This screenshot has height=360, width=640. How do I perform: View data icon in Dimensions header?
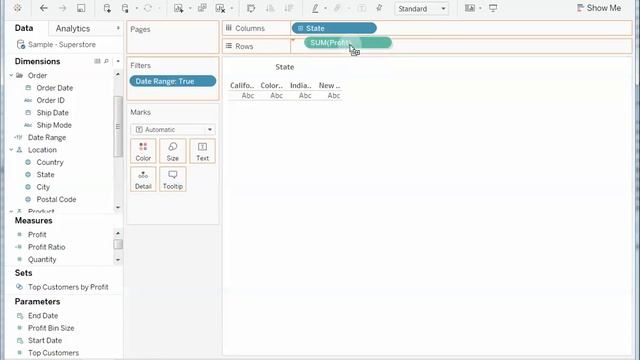(x=97, y=61)
